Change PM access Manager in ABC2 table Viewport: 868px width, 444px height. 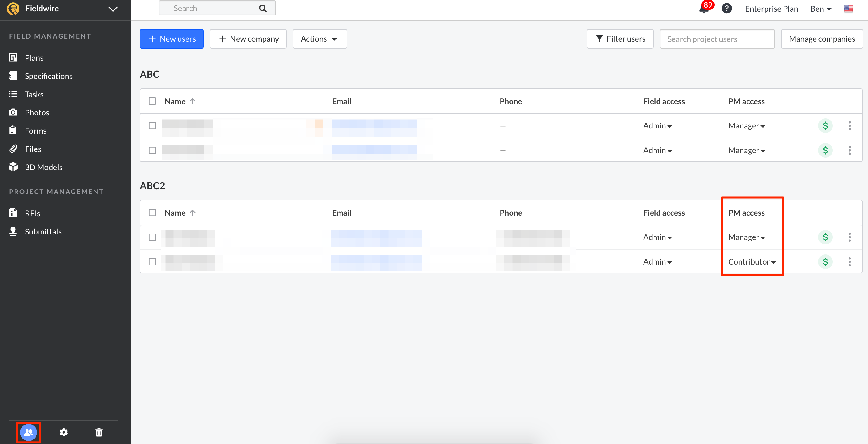pos(746,237)
